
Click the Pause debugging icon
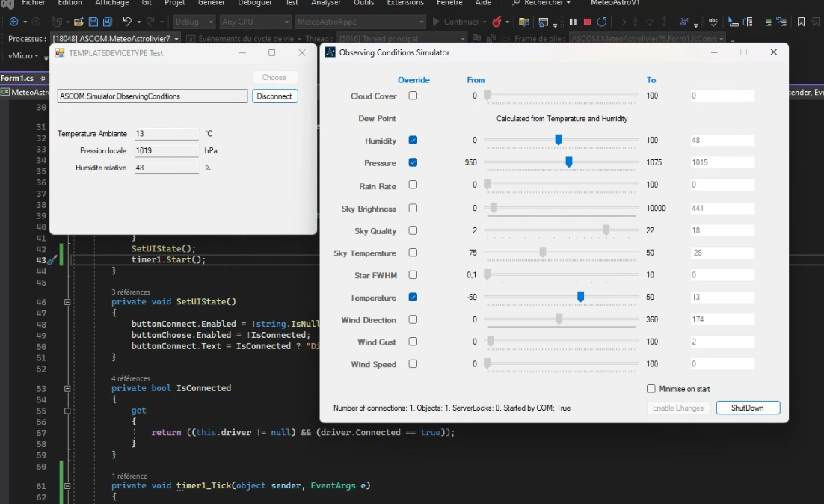pyautogui.click(x=573, y=22)
